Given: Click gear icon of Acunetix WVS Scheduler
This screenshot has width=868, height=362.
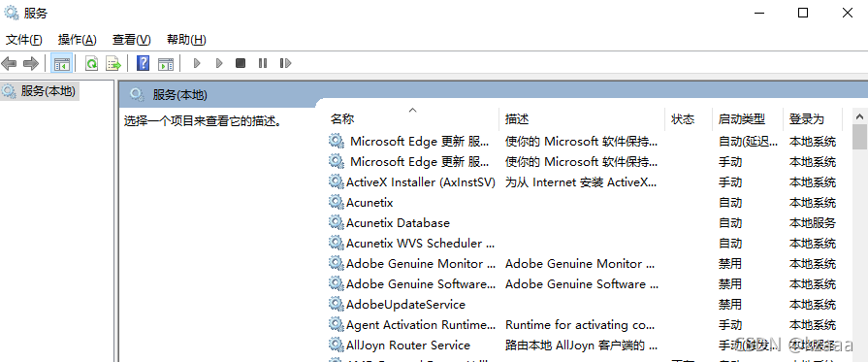Looking at the screenshot, I should (336, 243).
